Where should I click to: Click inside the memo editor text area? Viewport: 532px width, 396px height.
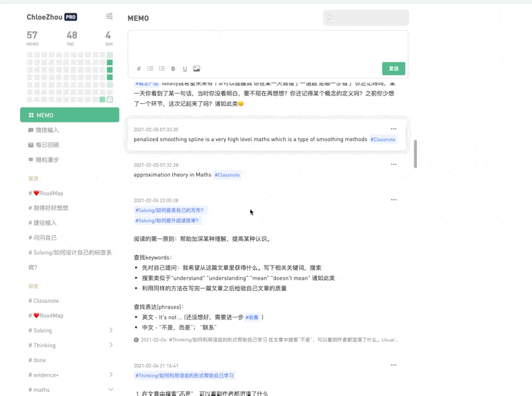coord(268,46)
